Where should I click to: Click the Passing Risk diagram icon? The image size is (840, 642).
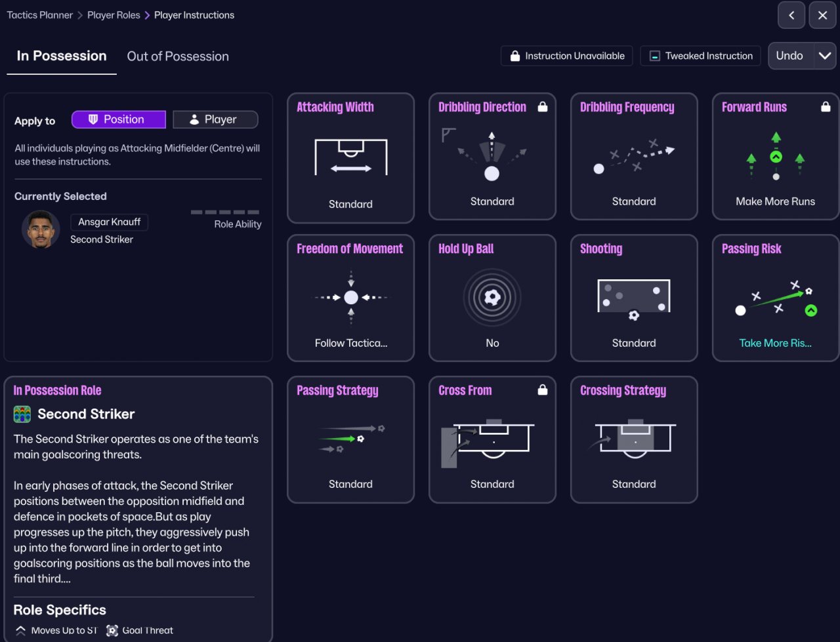(776, 298)
